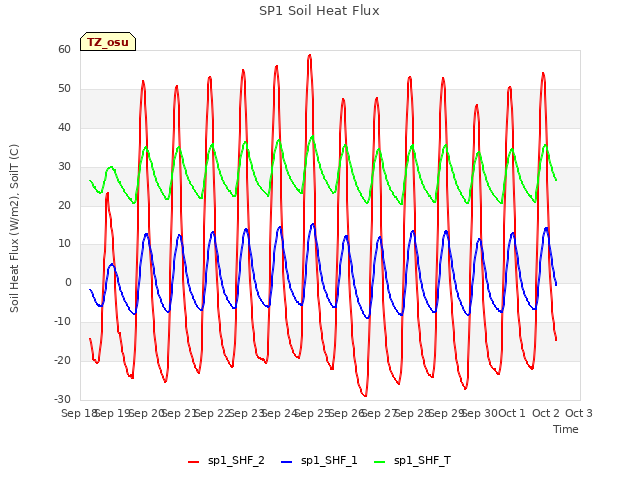
Task: Click the Oct 1 x-axis tick label
Action: (x=512, y=413)
